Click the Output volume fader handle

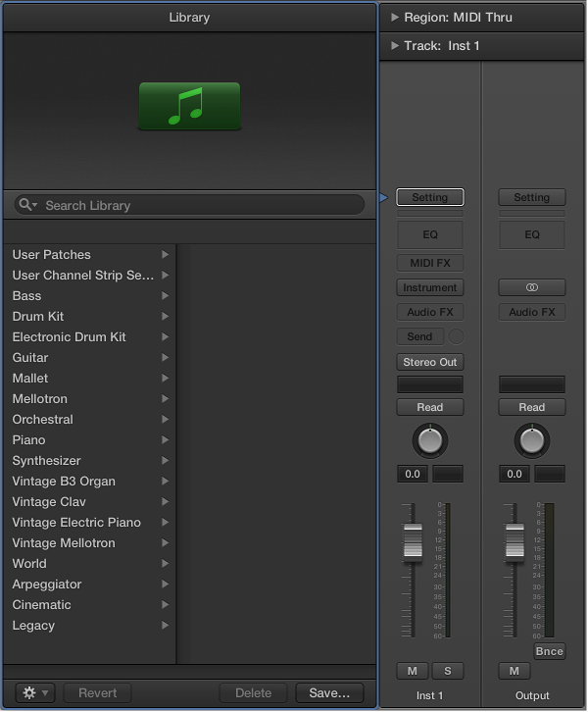click(x=514, y=540)
